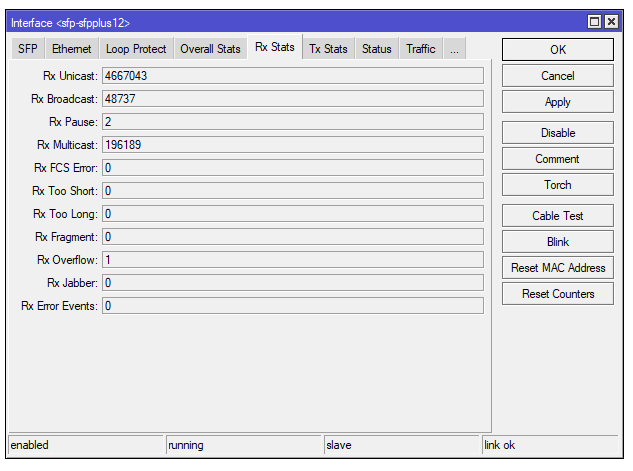Image resolution: width=633 pixels, height=471 pixels.
Task: Click the window title 'Interface <sfp-sfpplus12>'
Action: [x=70, y=23]
